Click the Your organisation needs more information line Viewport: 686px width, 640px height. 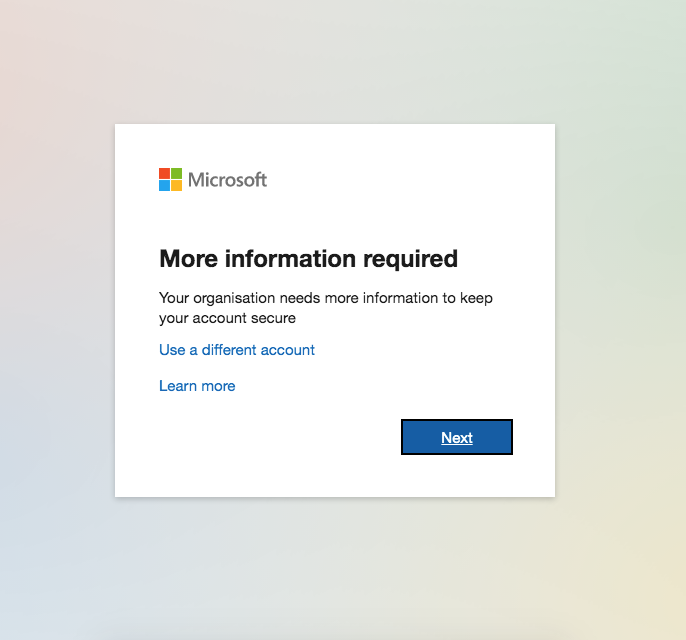tap(326, 298)
